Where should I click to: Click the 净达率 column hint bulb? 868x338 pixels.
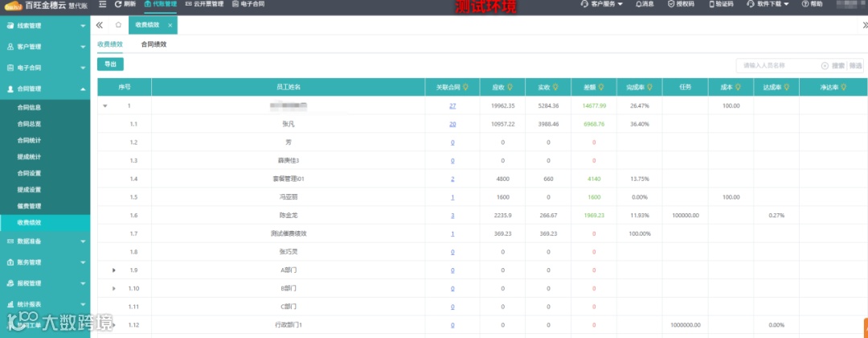pyautogui.click(x=843, y=87)
